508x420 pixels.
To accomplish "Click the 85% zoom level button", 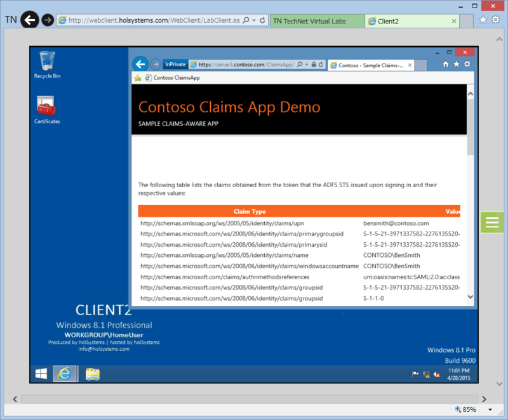I will [466, 409].
